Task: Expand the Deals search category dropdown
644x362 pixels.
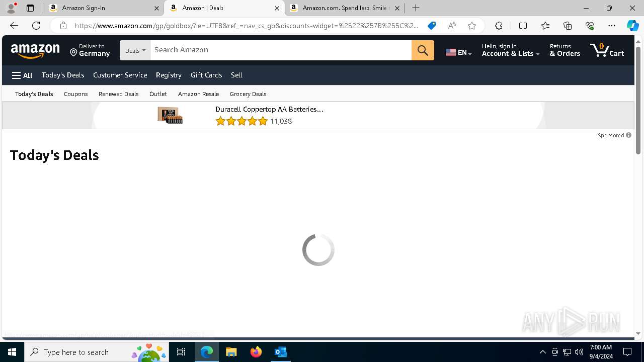Action: coord(135,50)
